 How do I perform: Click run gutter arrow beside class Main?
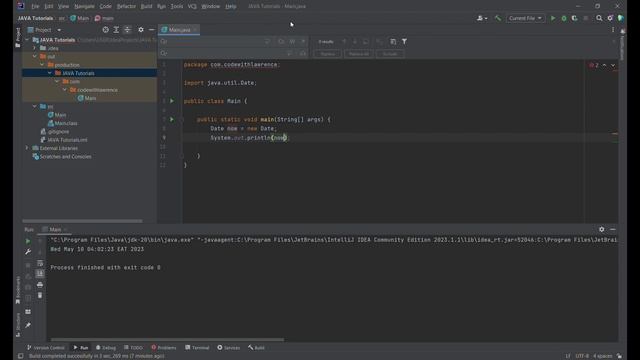click(172, 101)
